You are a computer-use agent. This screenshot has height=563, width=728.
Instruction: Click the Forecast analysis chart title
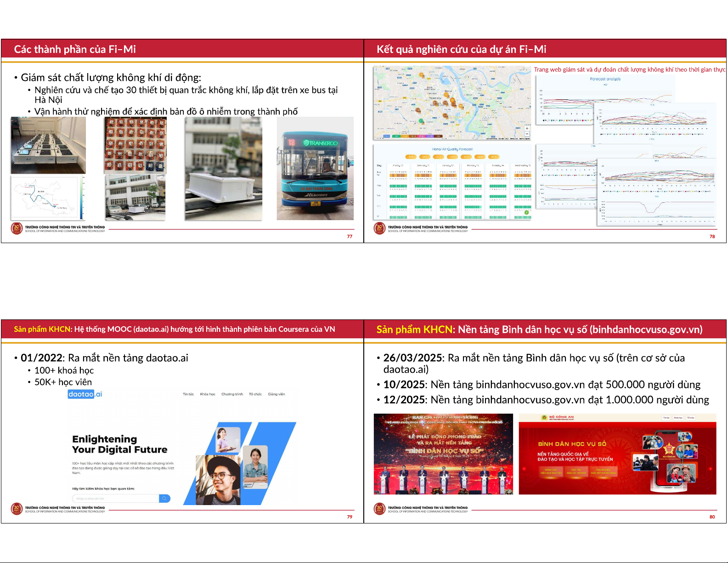point(605,79)
